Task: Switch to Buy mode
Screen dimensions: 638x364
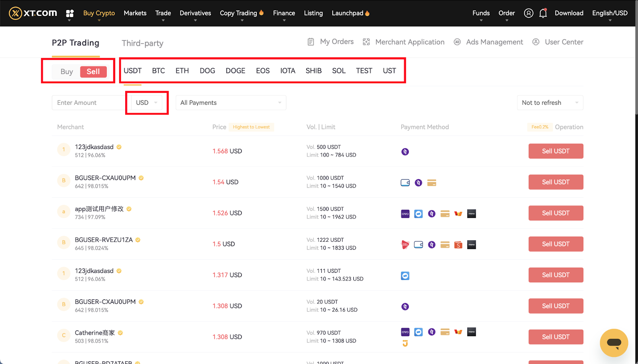Action: click(x=67, y=72)
